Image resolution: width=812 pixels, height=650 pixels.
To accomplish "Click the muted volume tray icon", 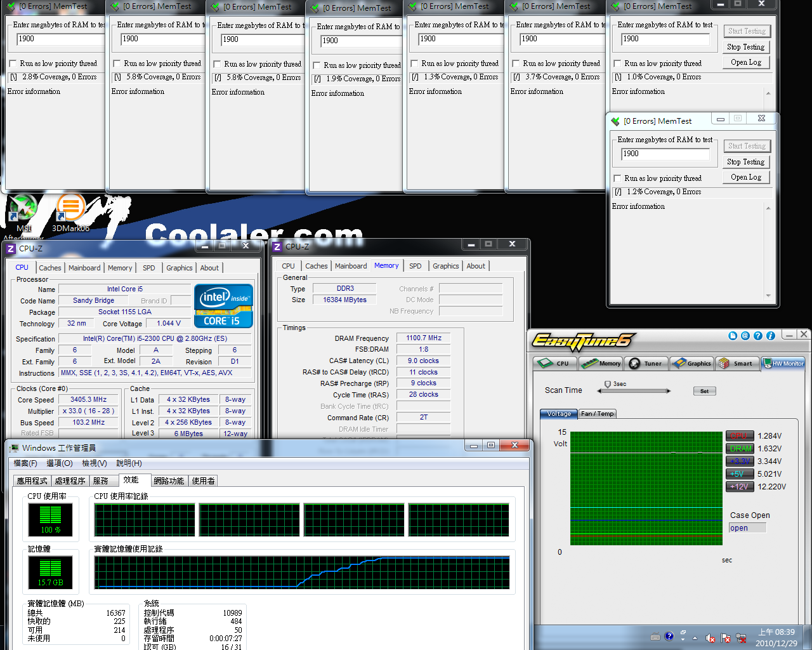I will tap(710, 638).
